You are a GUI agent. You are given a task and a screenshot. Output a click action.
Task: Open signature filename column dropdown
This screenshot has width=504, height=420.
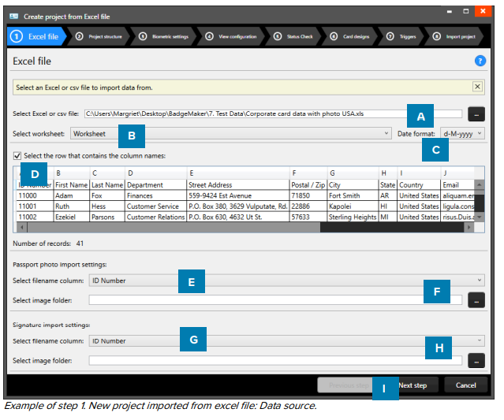(x=286, y=341)
